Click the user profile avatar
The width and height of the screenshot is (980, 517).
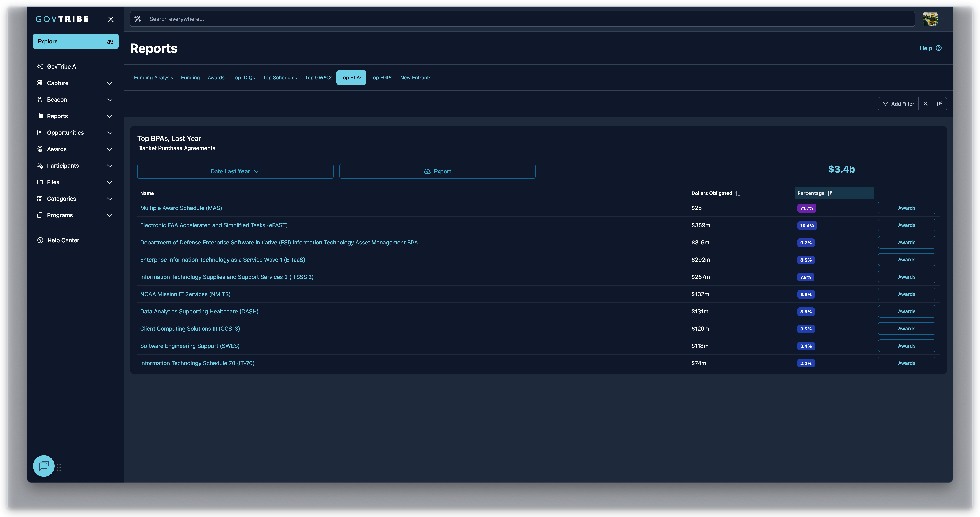point(930,19)
